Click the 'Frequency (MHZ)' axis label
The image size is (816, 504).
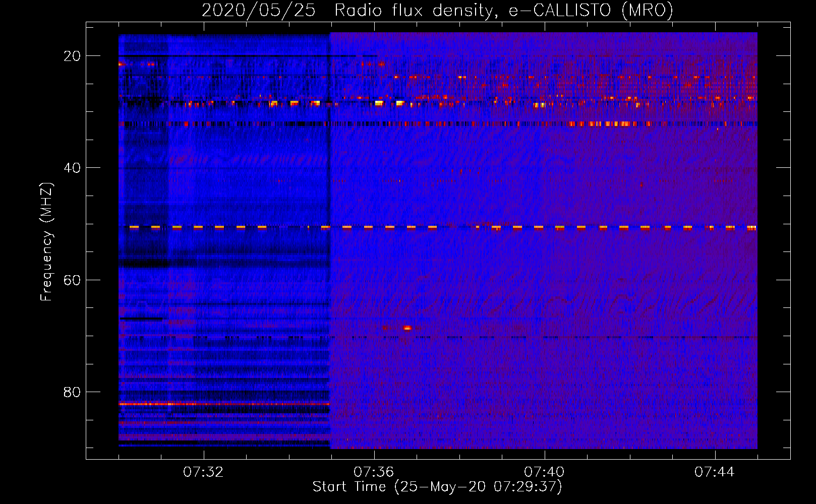coord(46,242)
